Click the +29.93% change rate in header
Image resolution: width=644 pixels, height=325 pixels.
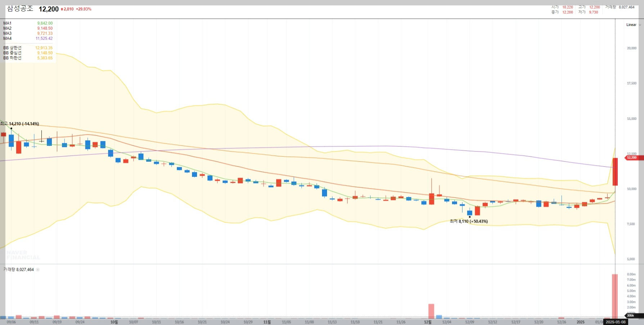coord(84,9)
